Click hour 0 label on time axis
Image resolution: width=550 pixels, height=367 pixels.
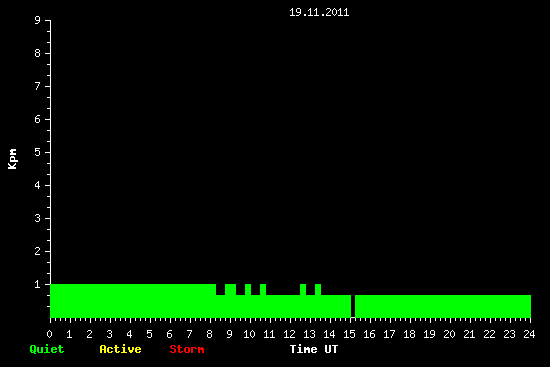(x=49, y=334)
